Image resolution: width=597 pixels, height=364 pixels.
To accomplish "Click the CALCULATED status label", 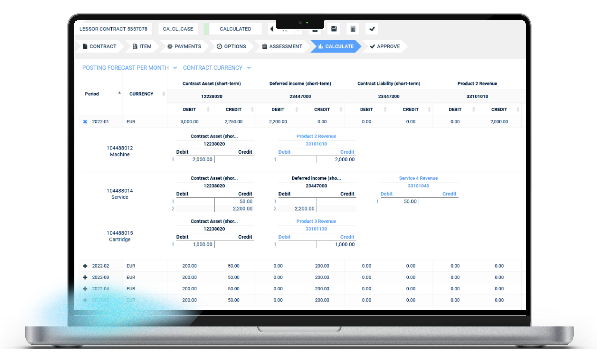I will tap(235, 29).
